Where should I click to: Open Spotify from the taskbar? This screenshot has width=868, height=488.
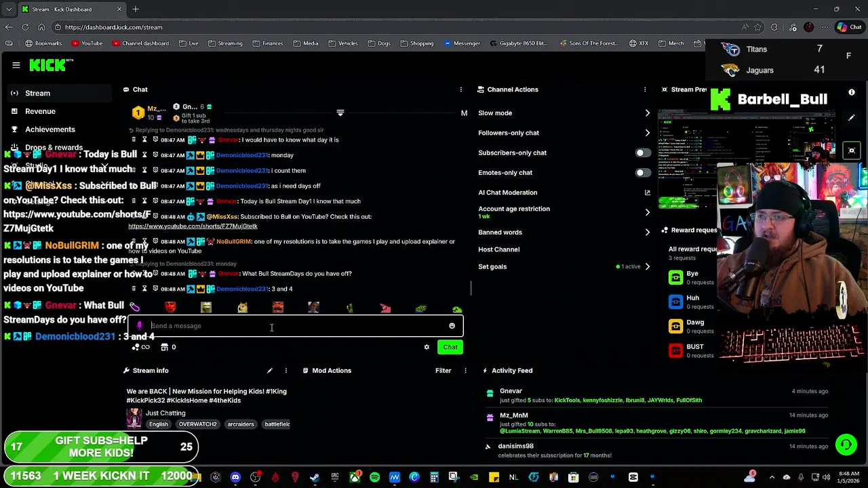(x=374, y=477)
